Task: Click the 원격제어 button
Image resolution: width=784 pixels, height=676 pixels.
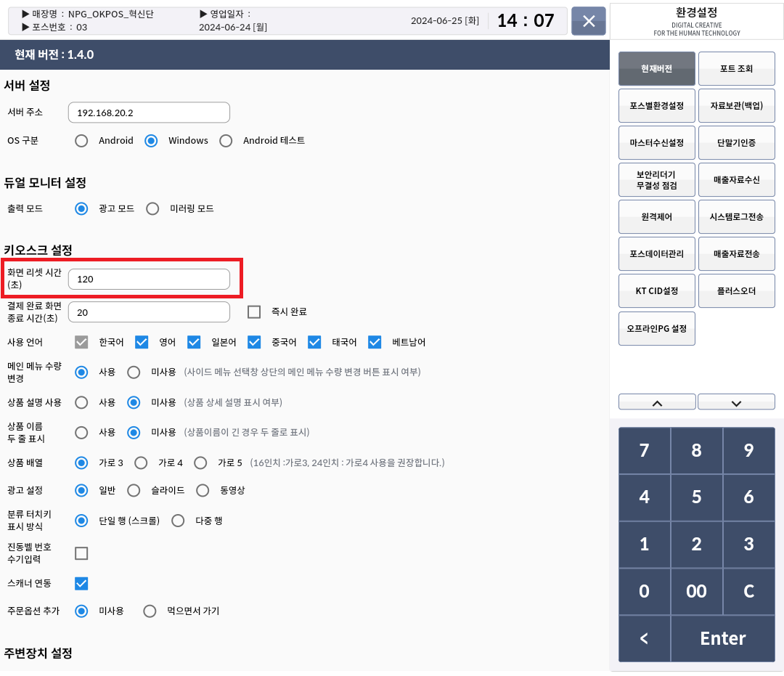Action: (x=656, y=217)
